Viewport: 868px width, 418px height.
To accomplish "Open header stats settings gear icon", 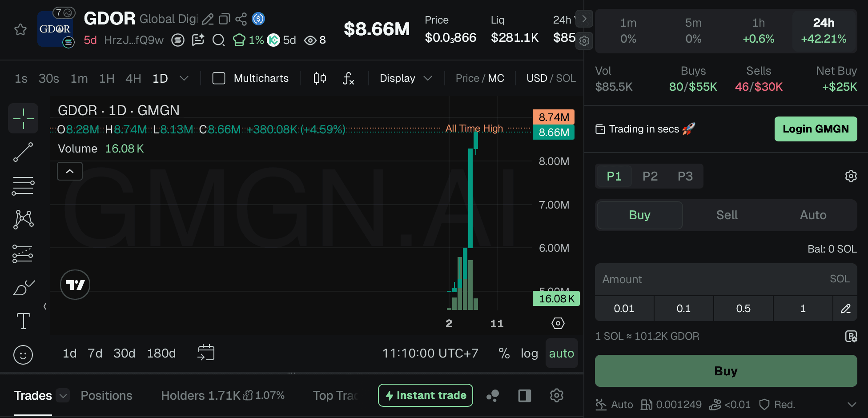I will pyautogui.click(x=584, y=41).
